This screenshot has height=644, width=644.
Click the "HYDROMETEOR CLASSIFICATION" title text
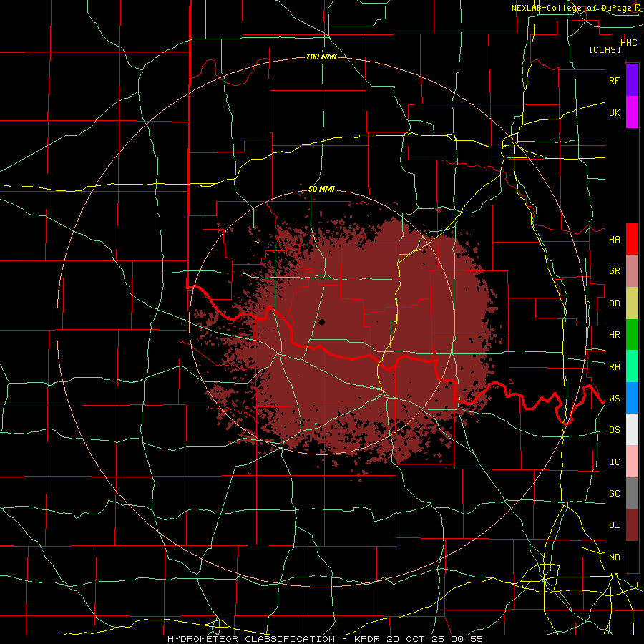click(x=251, y=639)
